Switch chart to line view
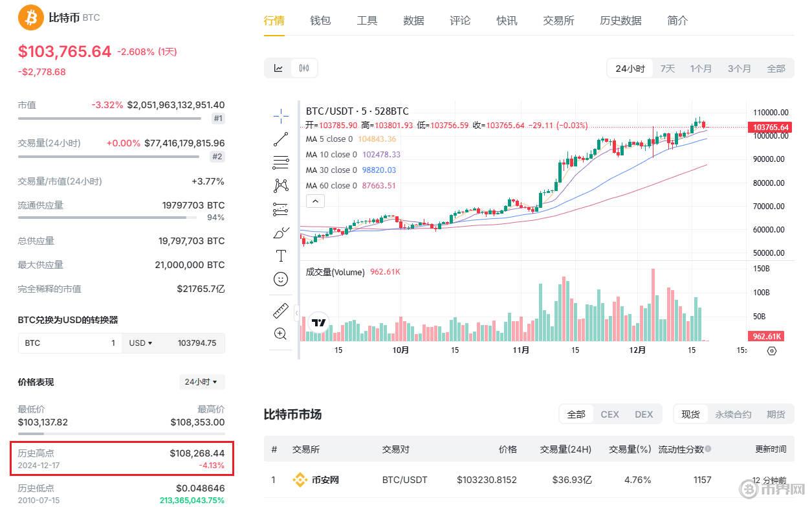Viewport: 812px width, 507px height. coord(280,67)
